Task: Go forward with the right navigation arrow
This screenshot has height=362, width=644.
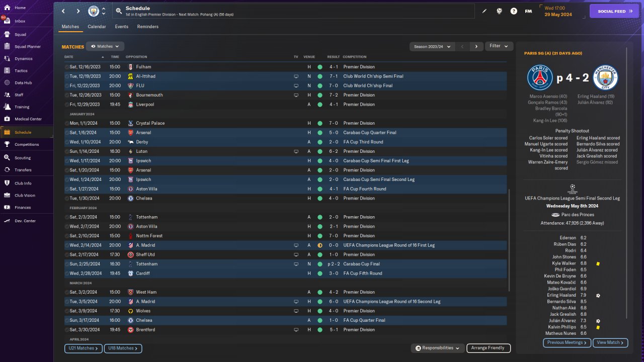Action: (x=78, y=11)
